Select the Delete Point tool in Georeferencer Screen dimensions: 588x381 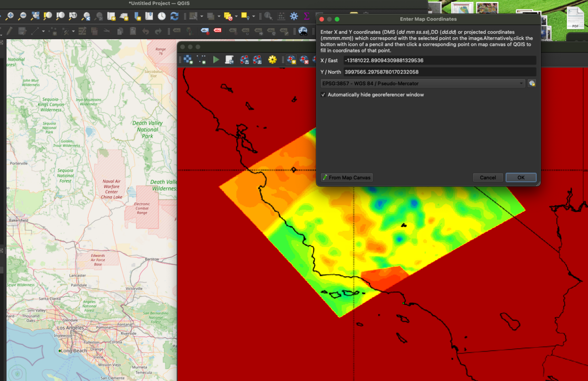304,60
